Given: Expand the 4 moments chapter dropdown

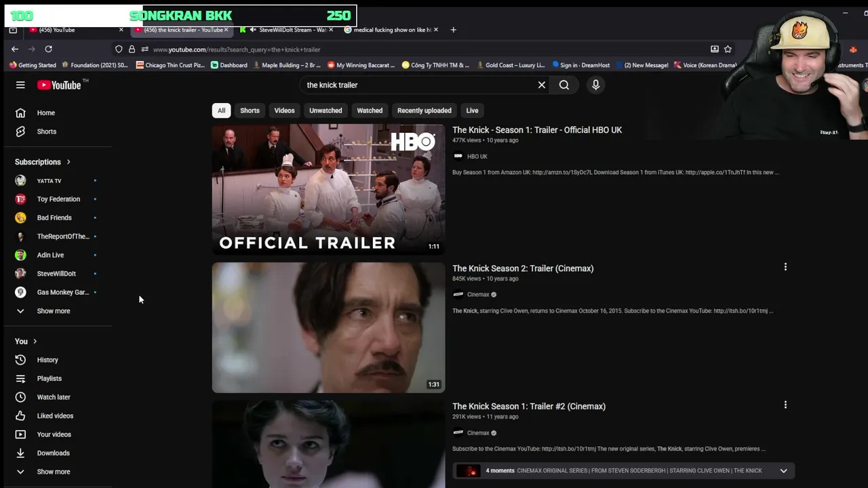Looking at the screenshot, I should (x=783, y=470).
